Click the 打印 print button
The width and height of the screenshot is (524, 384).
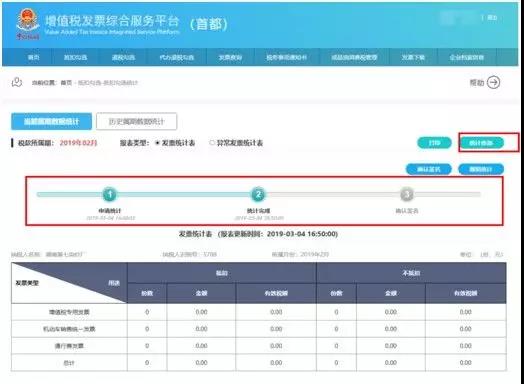pos(434,143)
